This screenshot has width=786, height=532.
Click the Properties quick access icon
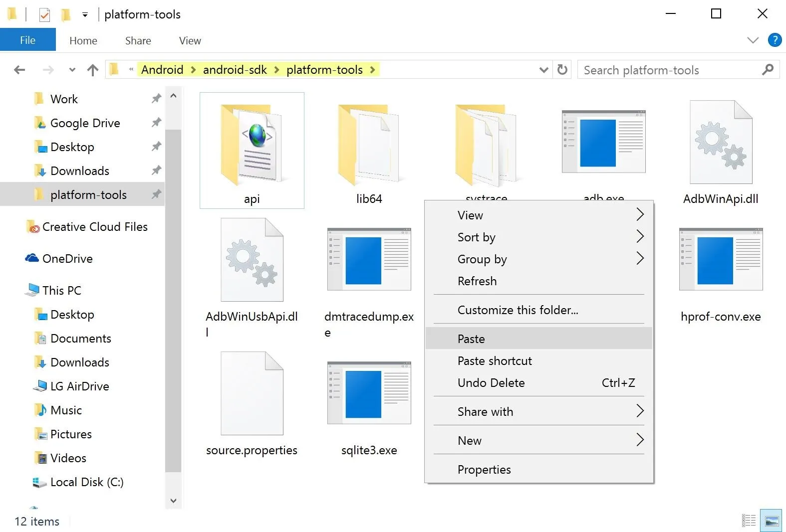(x=44, y=14)
